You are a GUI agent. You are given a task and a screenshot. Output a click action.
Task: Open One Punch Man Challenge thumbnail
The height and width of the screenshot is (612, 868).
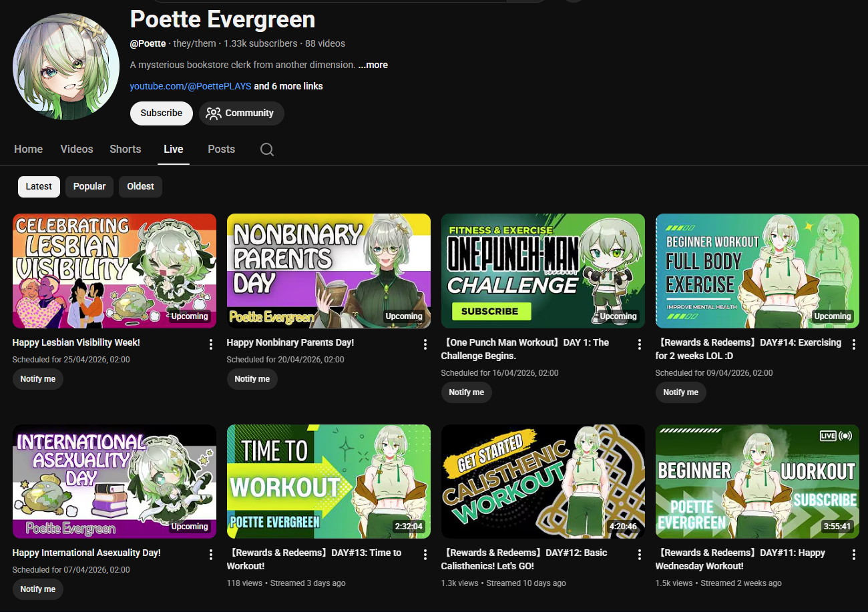tap(544, 271)
